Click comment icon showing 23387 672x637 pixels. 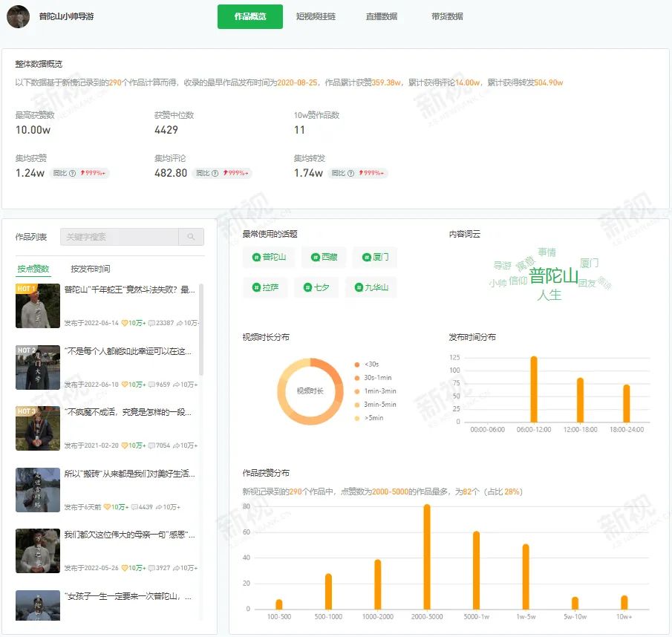(151, 323)
